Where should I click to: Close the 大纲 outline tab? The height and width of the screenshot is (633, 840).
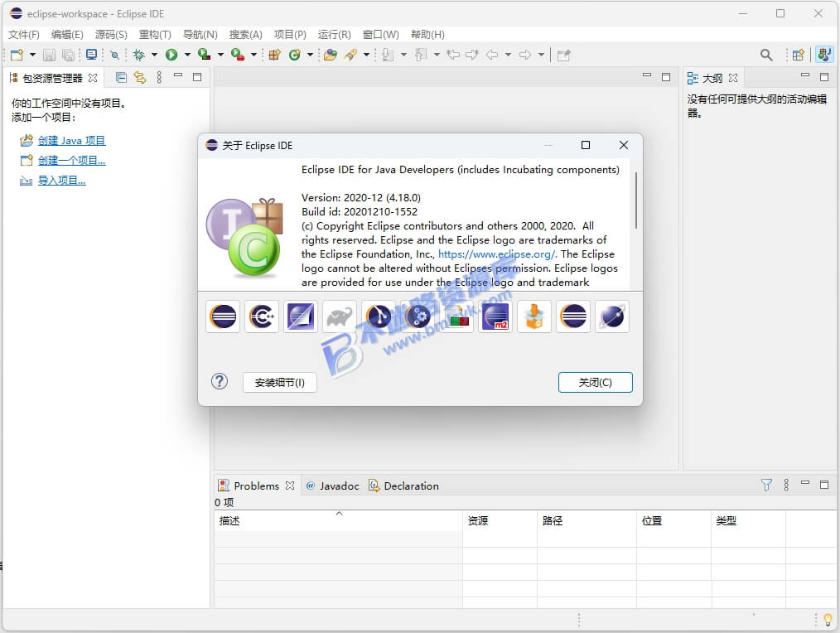point(733,78)
